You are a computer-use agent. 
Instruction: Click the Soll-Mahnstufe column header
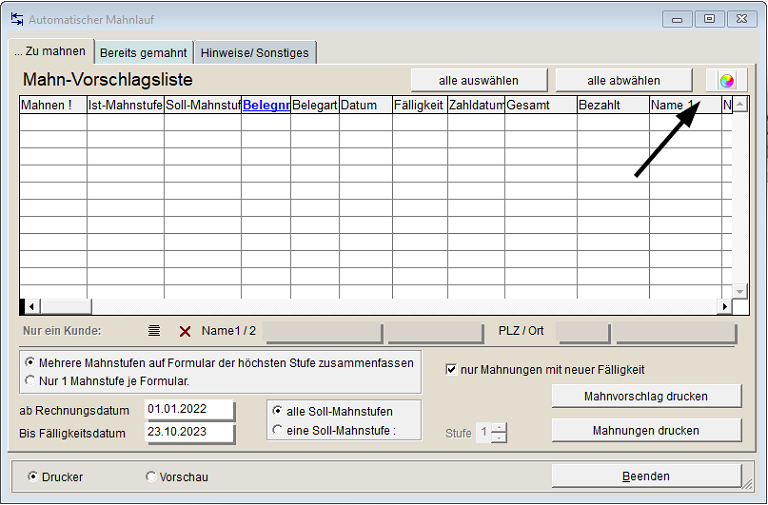tap(203, 105)
